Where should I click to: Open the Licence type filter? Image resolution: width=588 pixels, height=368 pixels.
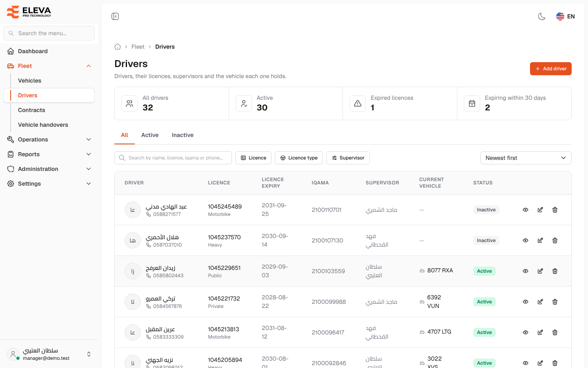coord(299,158)
